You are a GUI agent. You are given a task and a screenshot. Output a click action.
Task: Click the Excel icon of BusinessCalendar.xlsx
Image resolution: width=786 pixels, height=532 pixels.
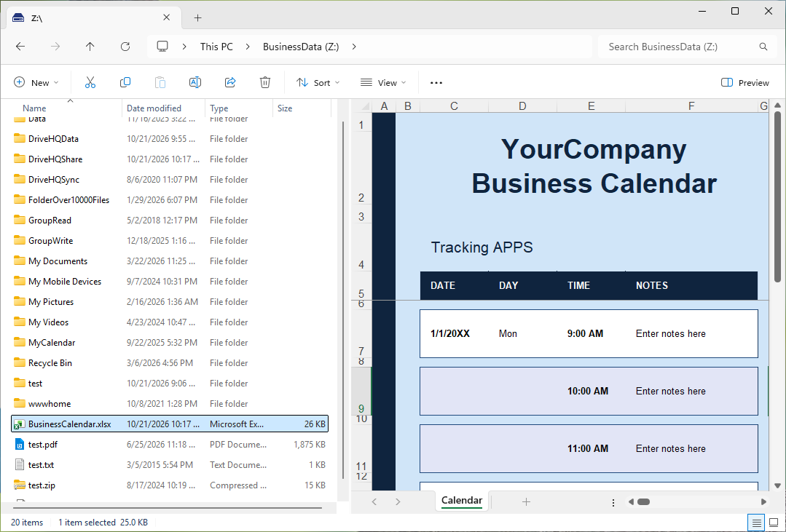pos(19,424)
